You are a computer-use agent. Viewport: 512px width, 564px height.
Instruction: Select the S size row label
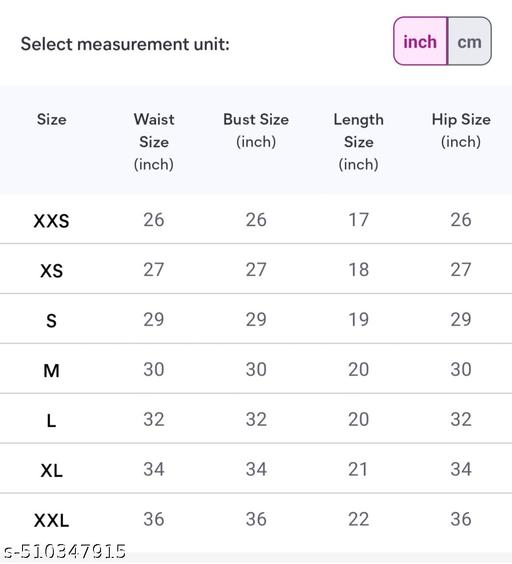51,320
